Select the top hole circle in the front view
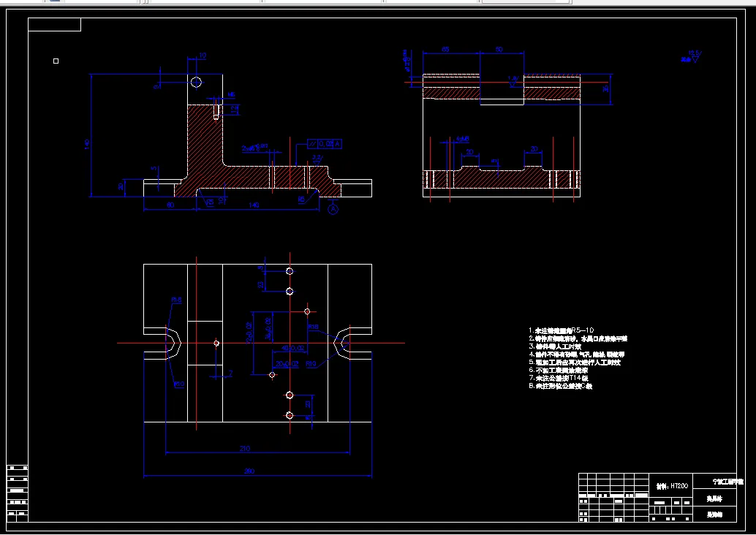 196,82
